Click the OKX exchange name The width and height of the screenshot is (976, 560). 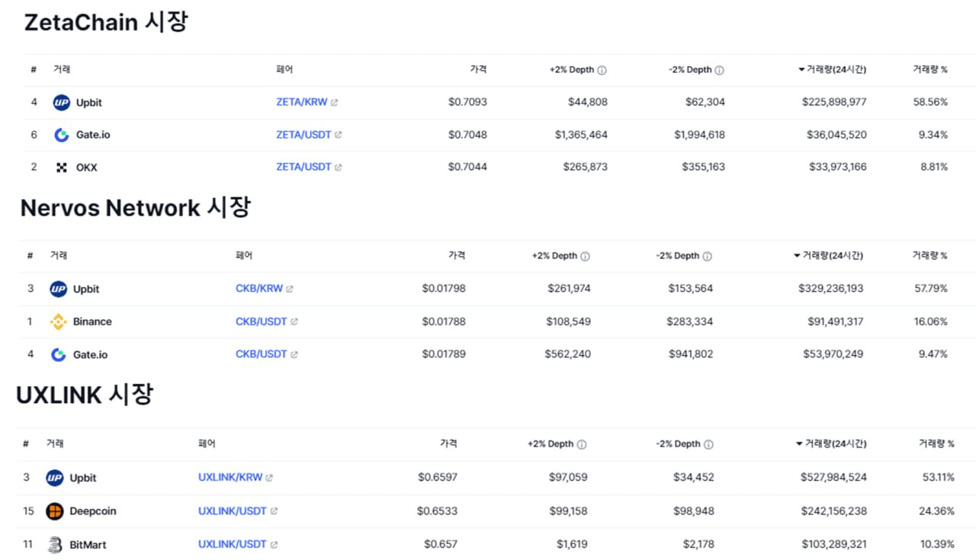87,167
